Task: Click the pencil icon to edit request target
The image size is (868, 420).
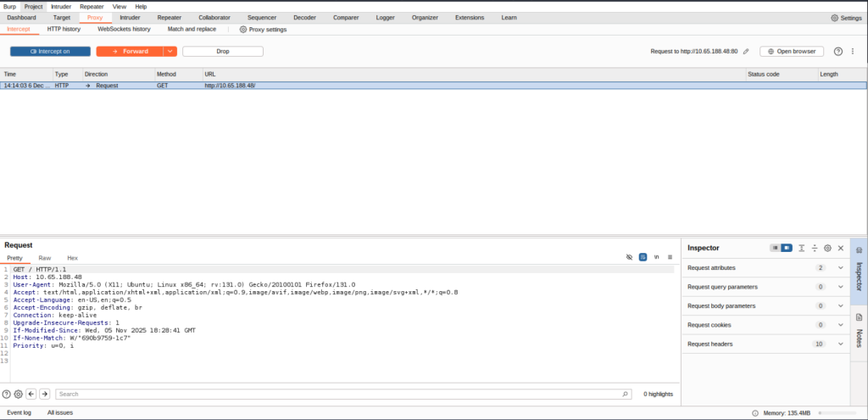Action: point(746,51)
